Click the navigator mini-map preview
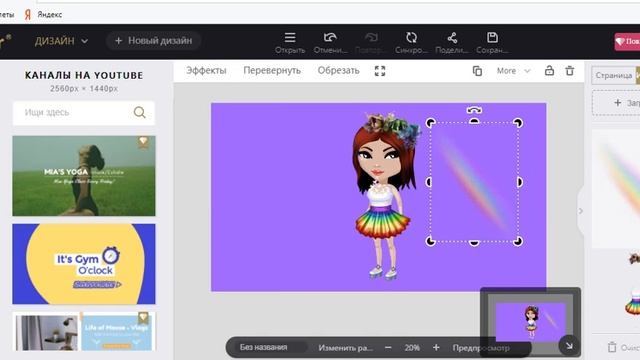640x360 pixels. (530, 322)
